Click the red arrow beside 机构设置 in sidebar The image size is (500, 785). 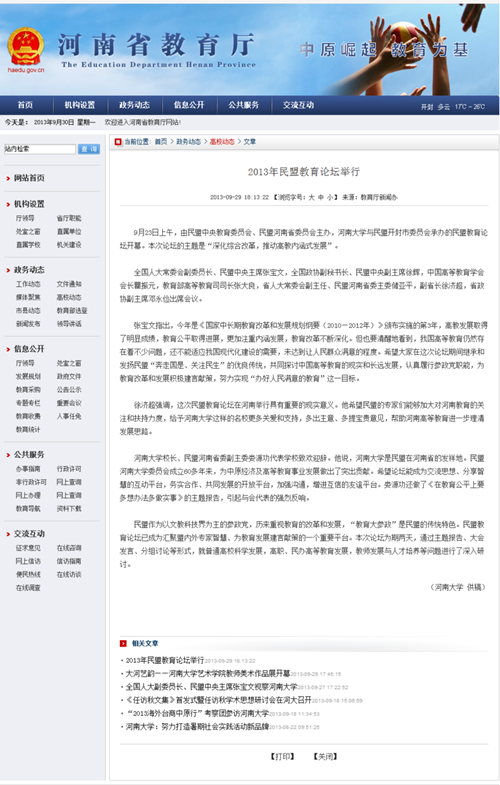click(x=8, y=204)
